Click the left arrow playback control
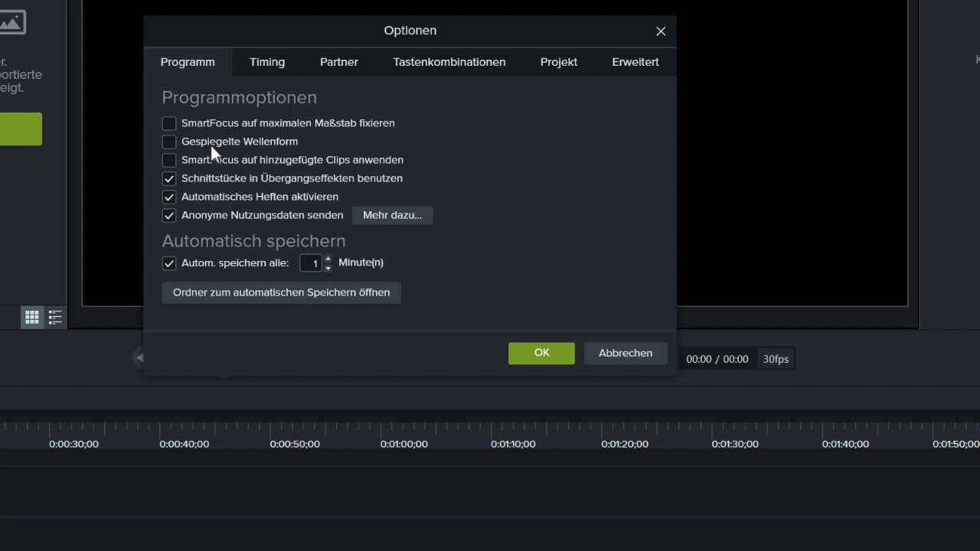 click(x=139, y=357)
